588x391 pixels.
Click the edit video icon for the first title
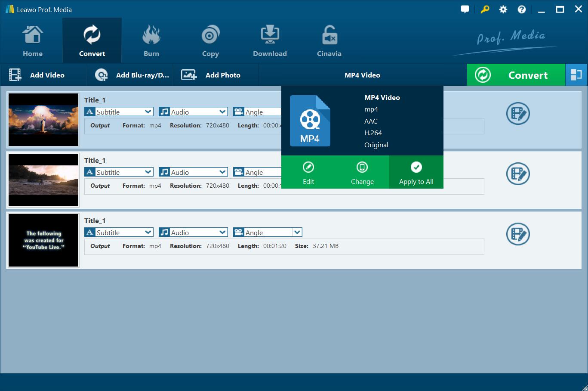coord(518,114)
